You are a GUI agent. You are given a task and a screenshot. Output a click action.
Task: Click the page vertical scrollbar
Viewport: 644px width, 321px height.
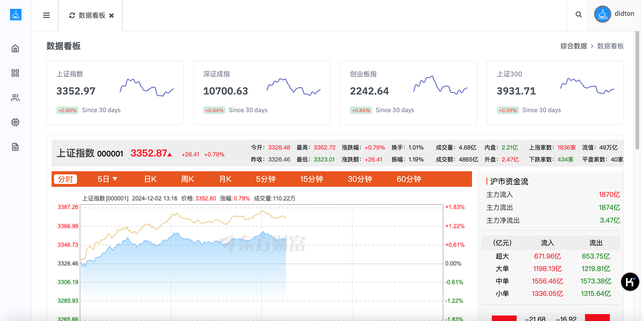(x=637, y=90)
